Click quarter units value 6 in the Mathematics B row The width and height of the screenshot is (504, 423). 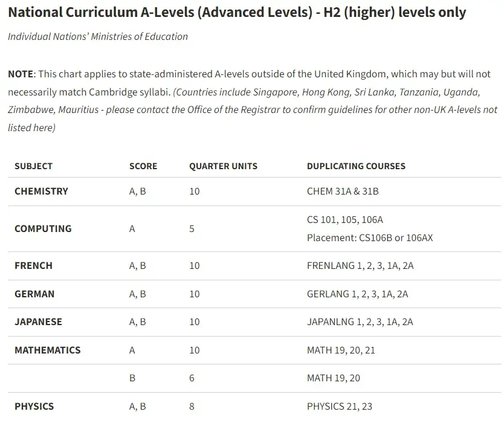click(192, 378)
